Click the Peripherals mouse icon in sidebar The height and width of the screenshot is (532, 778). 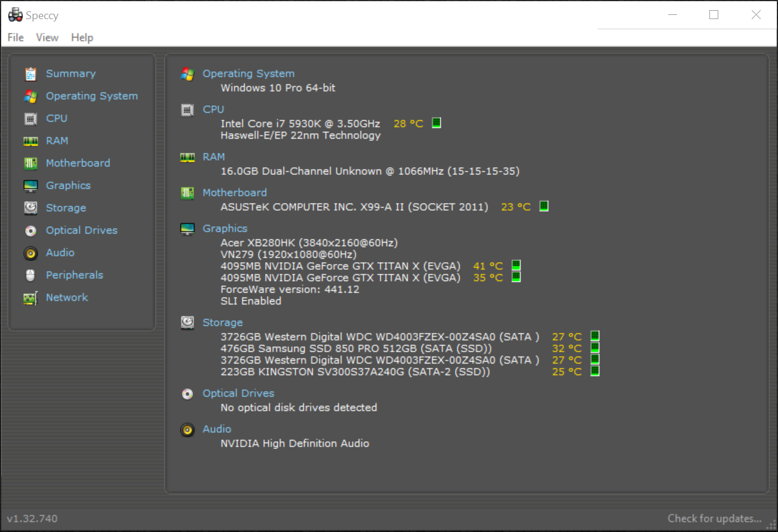pos(30,275)
